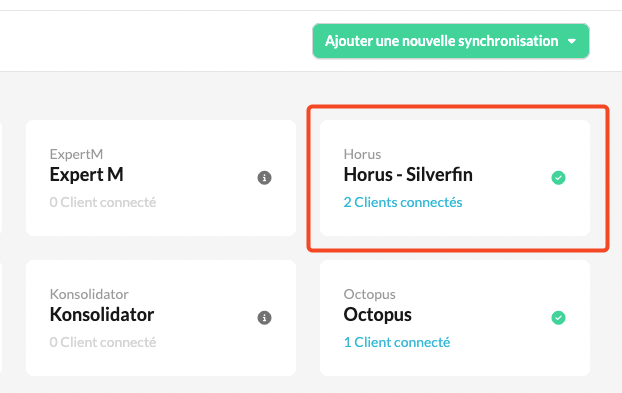Click the green checkmark beside Horus - Silverfin
The height and width of the screenshot is (393, 622).
558,178
